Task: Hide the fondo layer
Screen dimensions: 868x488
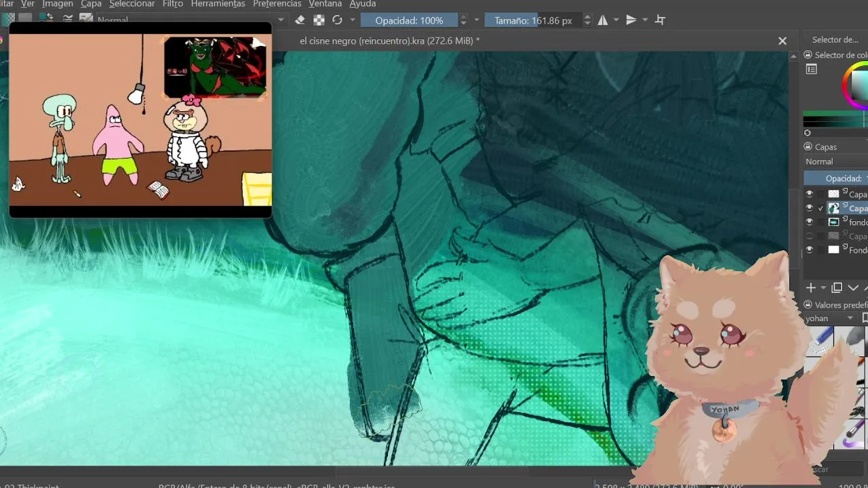Action: click(x=809, y=222)
